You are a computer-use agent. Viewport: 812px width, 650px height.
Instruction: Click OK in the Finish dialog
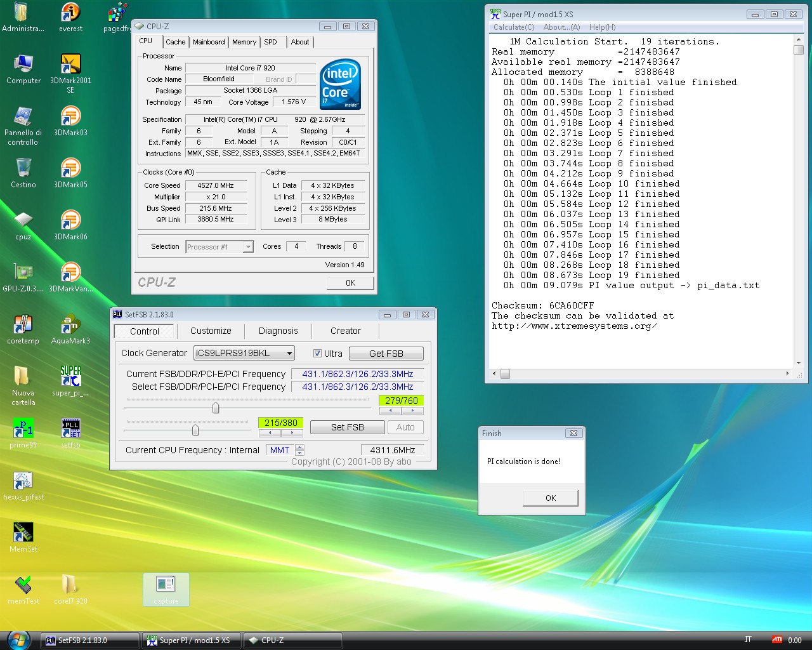coord(550,498)
